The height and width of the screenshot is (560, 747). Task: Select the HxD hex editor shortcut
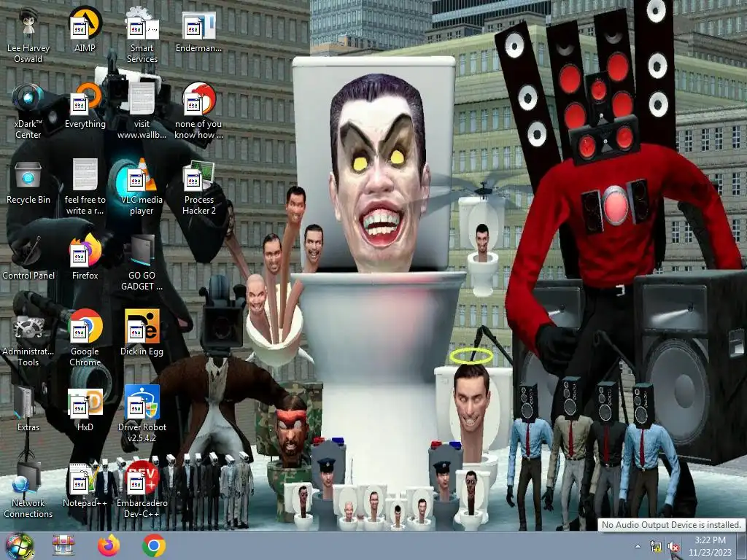(85, 409)
